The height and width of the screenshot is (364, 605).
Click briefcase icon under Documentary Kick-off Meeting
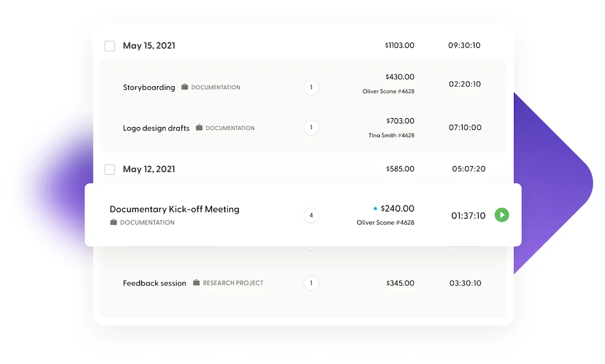click(113, 222)
